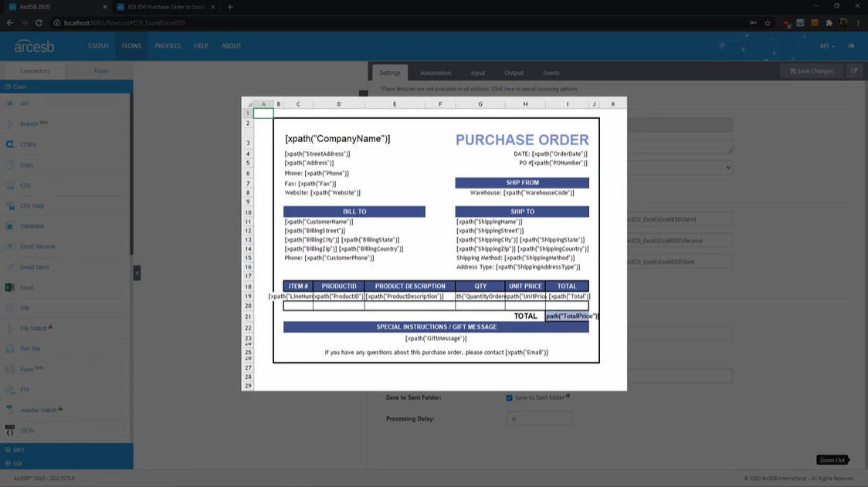Switch to the Input tab
Viewport: 868px width, 487px height.
click(478, 73)
